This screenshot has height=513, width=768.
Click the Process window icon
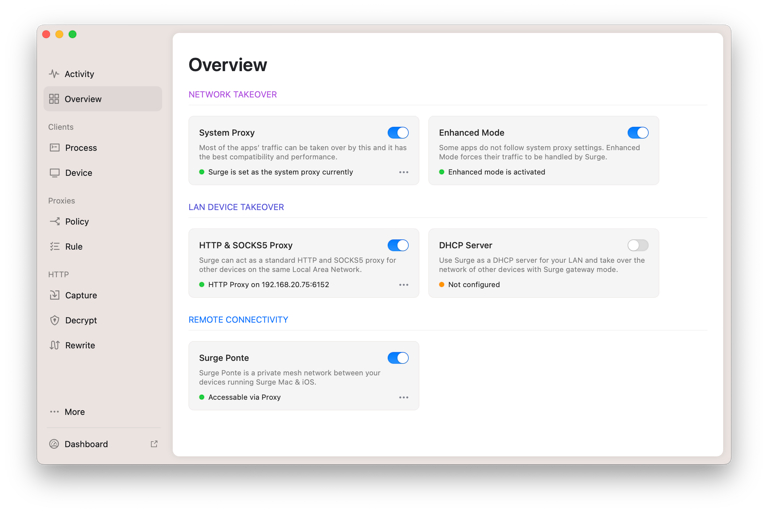click(x=54, y=147)
